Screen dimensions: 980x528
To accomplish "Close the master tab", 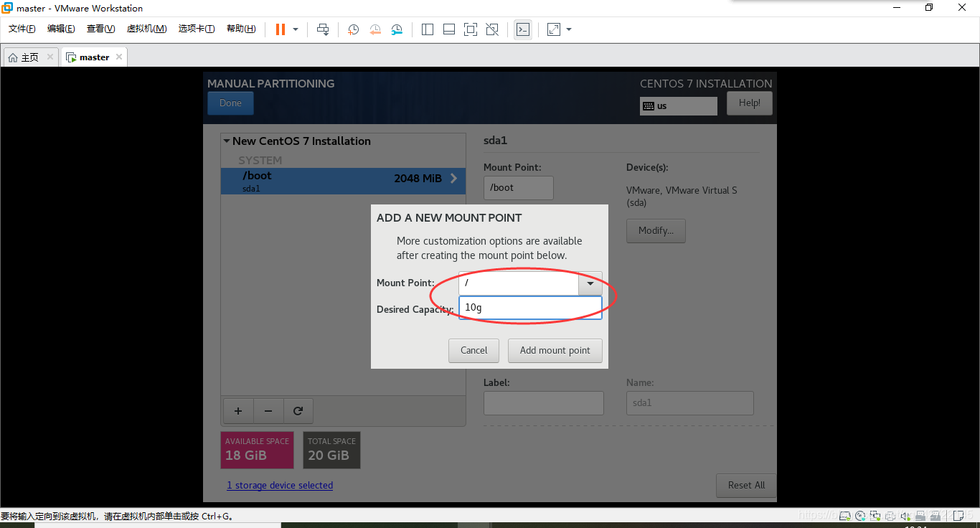I will tap(119, 57).
